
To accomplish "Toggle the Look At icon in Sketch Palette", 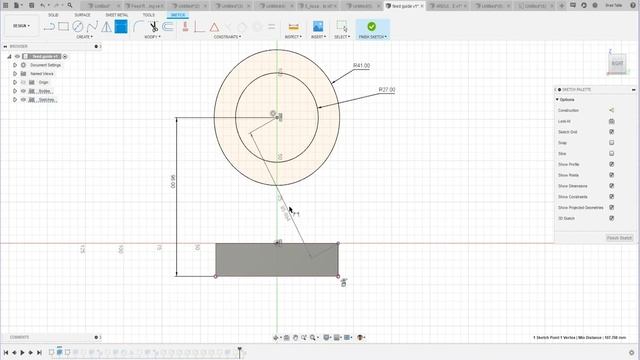I will [611, 121].
